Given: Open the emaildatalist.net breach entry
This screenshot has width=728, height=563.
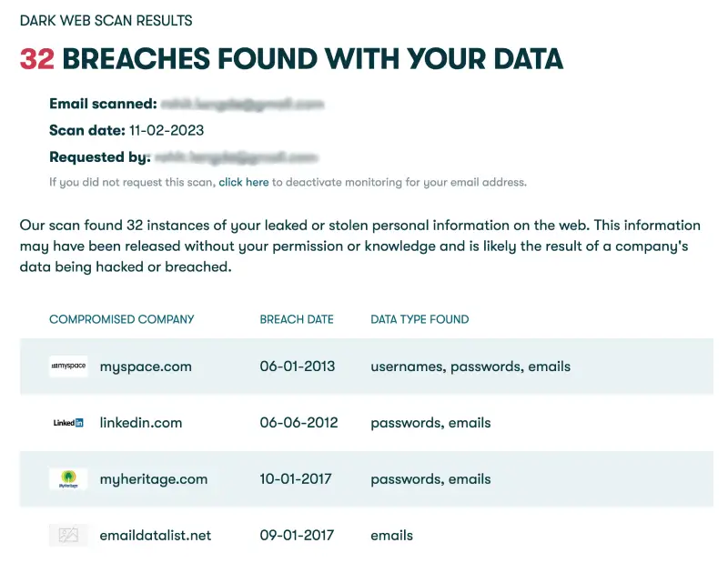Looking at the screenshot, I should [156, 536].
